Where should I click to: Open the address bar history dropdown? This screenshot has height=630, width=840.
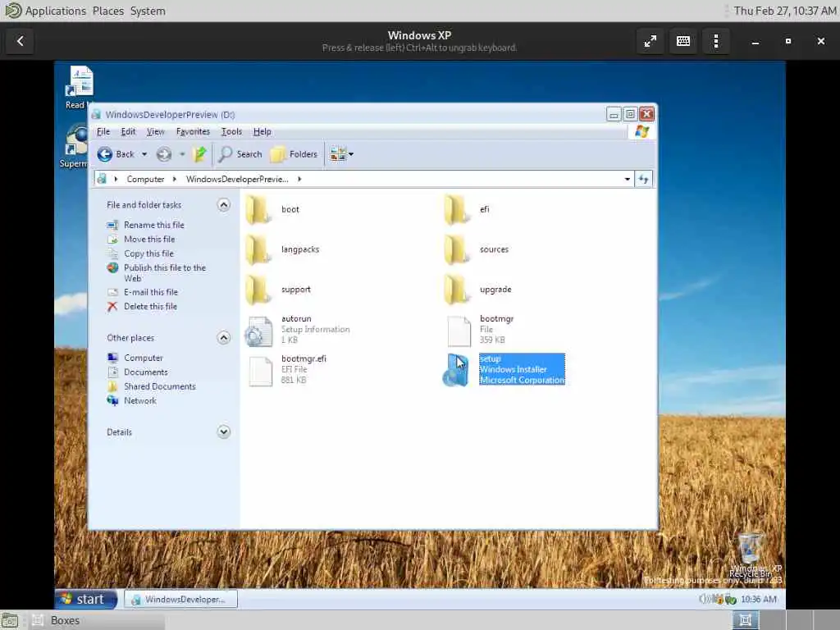click(x=628, y=179)
